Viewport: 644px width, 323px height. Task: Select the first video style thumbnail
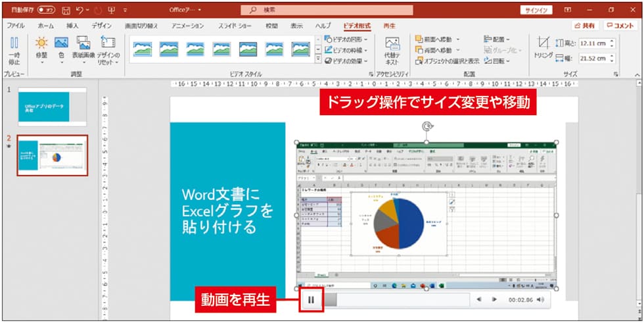143,49
